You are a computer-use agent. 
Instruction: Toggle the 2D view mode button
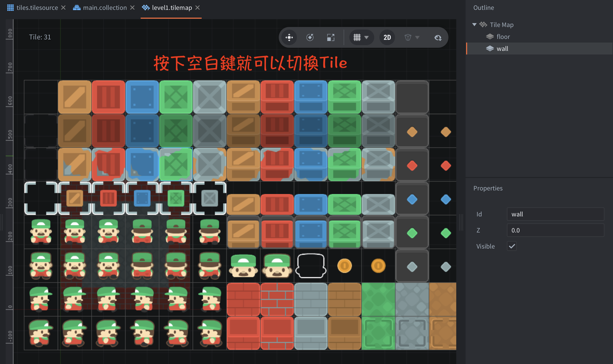[x=387, y=38]
